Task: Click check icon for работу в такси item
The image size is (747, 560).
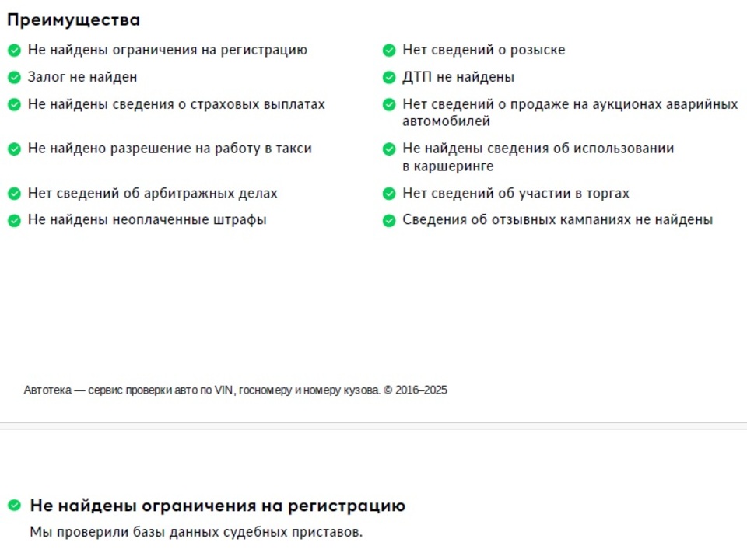Action: [14, 149]
